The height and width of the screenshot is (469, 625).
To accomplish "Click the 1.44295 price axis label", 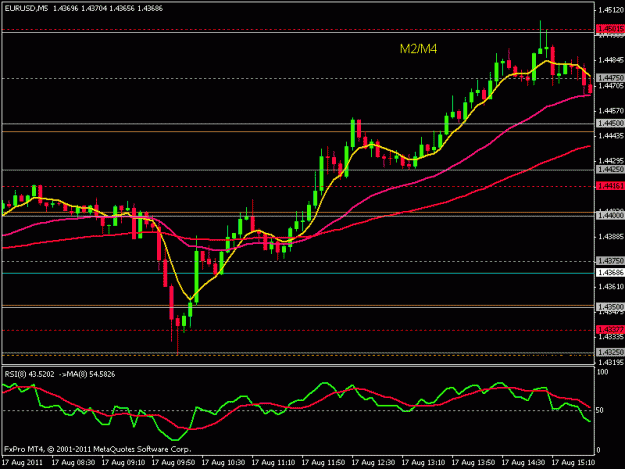I will (x=611, y=161).
